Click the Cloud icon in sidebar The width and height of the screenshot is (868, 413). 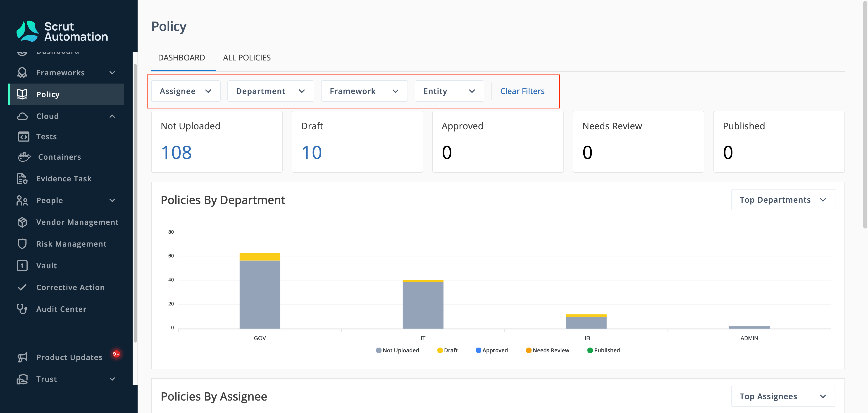point(22,116)
